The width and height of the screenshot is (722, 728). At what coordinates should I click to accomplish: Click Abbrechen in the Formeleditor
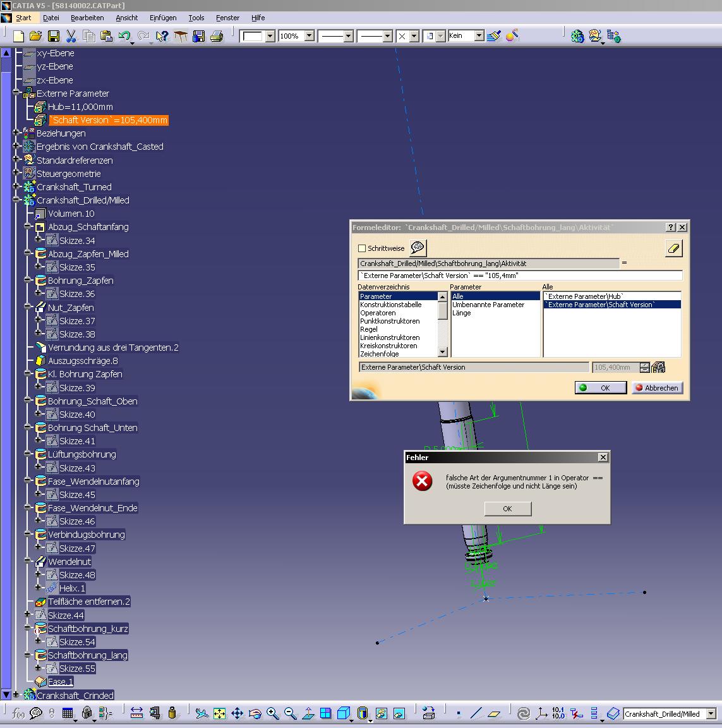pyautogui.click(x=657, y=387)
